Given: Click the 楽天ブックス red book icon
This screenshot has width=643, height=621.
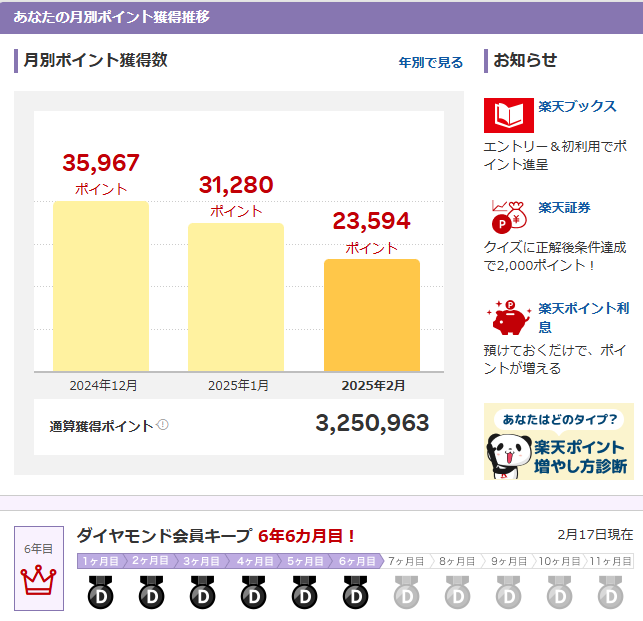Looking at the screenshot, I should (508, 115).
